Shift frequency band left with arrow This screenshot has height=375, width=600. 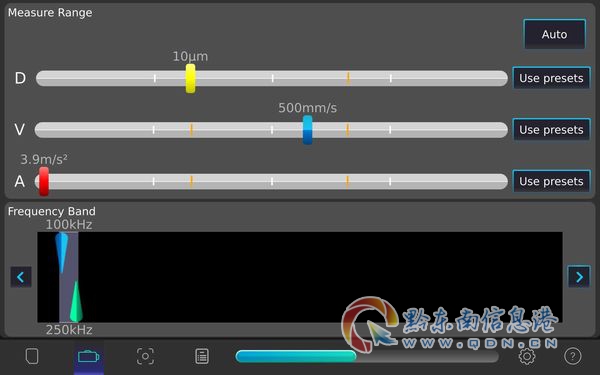point(21,277)
